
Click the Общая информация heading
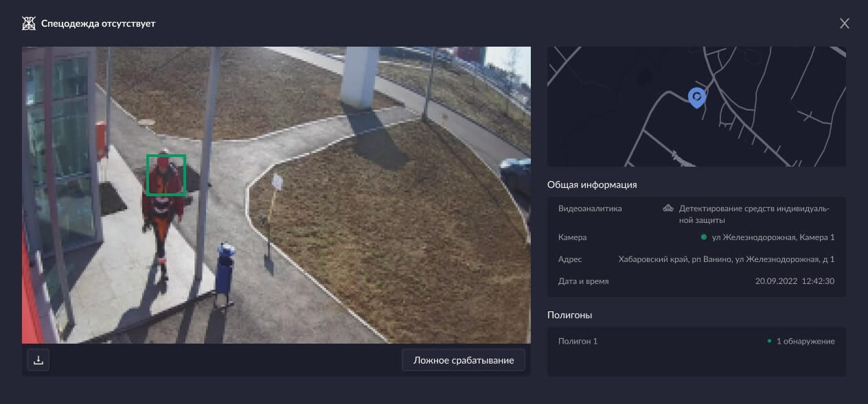click(x=592, y=185)
